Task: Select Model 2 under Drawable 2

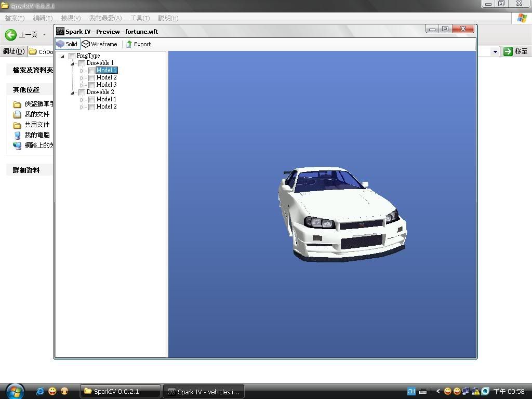Action: tap(106, 107)
